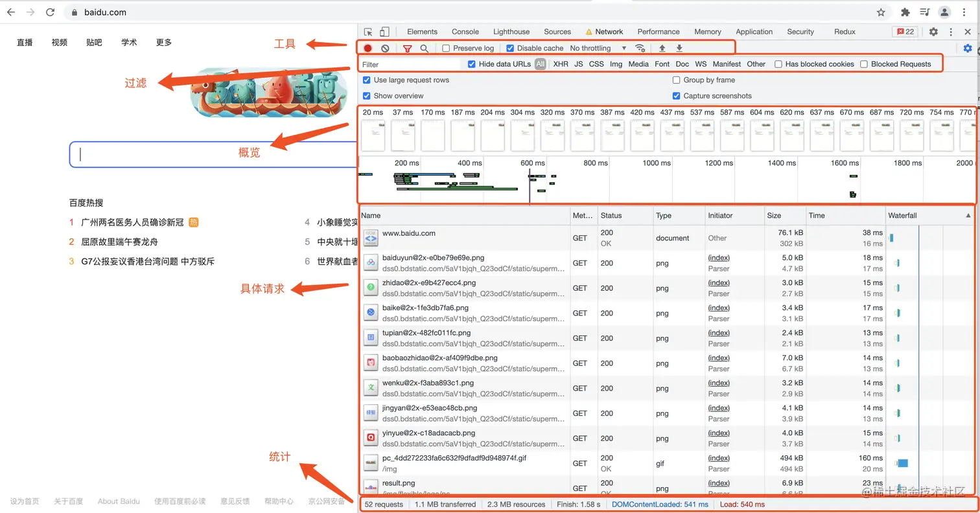Screen dimensions: 980x513
Task: Open Chrome extensions puzzle icon
Action: [x=905, y=12]
